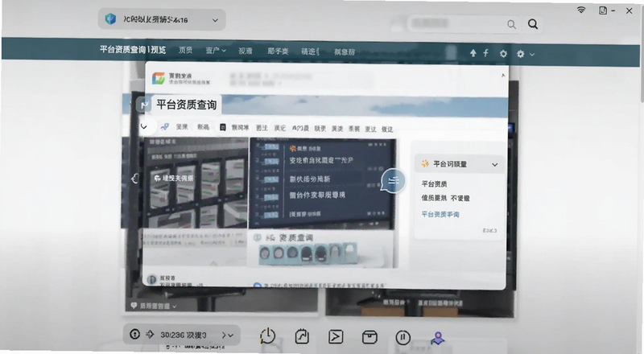This screenshot has width=644, height=354.
Task: Open the second item in the teal nav bar
Action: coord(186,50)
